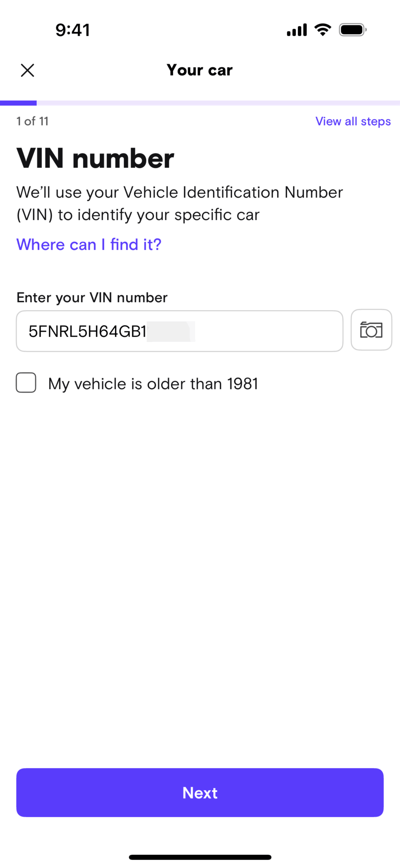Viewport: 400px width, 868px height.
Task: Tap the cellular signal strength icon
Action: tap(297, 30)
